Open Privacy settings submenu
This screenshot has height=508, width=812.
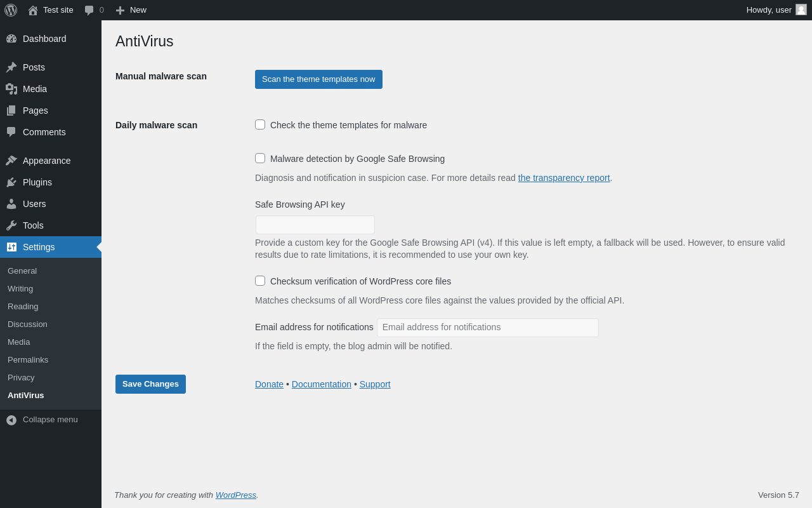click(x=21, y=377)
